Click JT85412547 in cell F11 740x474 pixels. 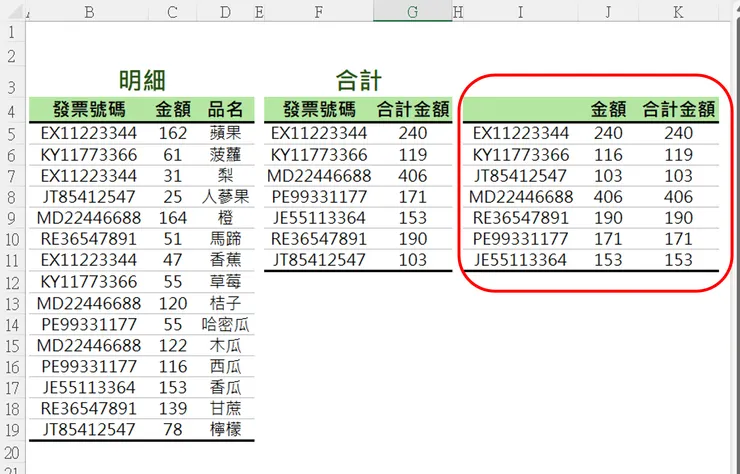pos(319,260)
